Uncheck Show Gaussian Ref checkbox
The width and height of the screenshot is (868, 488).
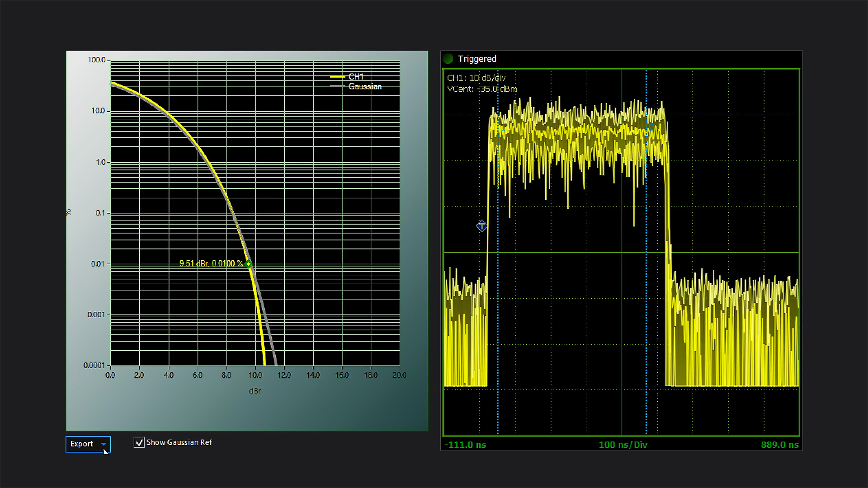tap(139, 442)
